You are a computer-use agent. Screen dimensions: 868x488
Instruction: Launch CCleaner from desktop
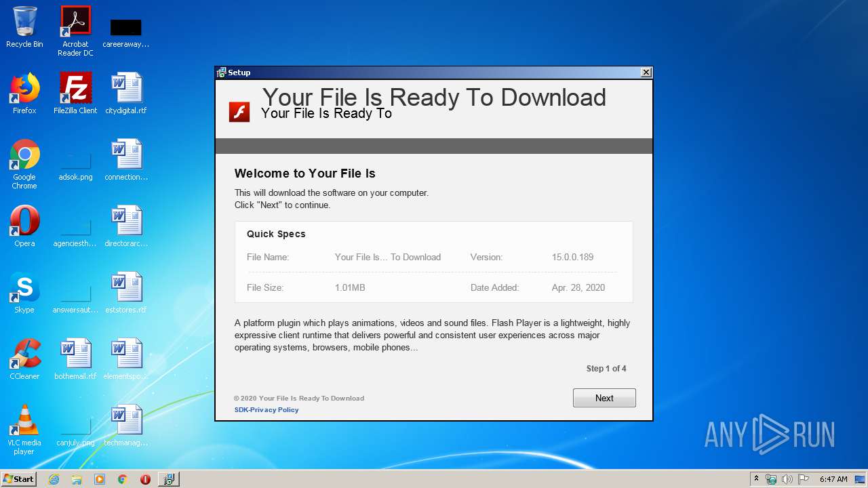coord(24,359)
